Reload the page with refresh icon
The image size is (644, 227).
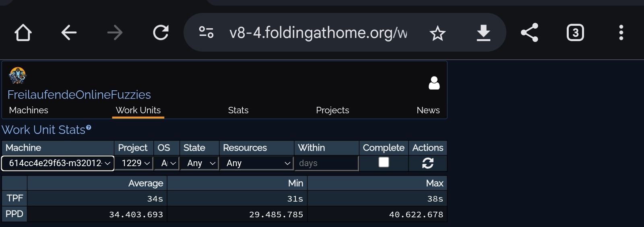pyautogui.click(x=161, y=33)
